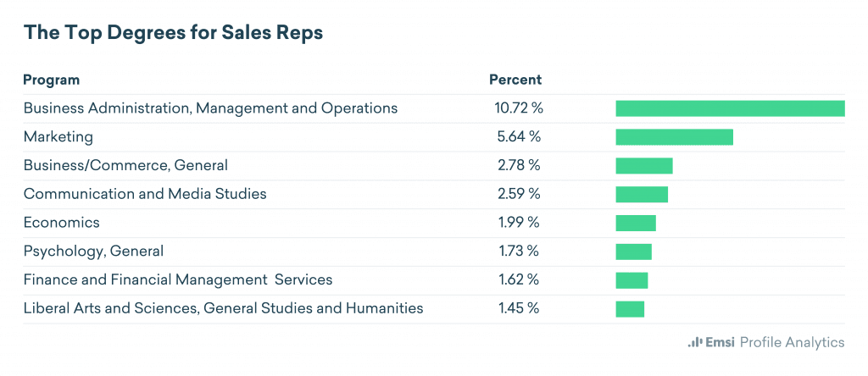Screen dimensions: 868x376
Task: Select the Business Administration, Management and Operations row label
Action: [x=210, y=108]
